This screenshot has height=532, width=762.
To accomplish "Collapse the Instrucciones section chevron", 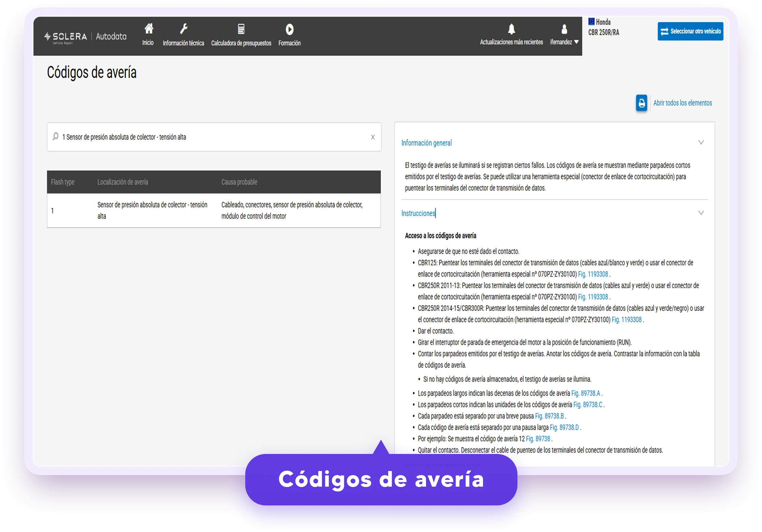I will coord(701,213).
